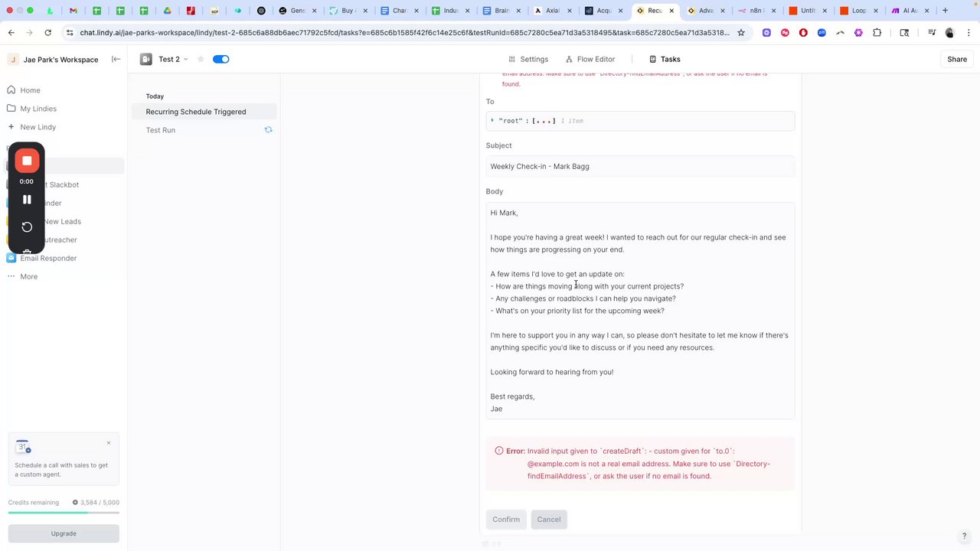Switch to the Settings tab
The width and height of the screenshot is (980, 551).
tap(528, 59)
